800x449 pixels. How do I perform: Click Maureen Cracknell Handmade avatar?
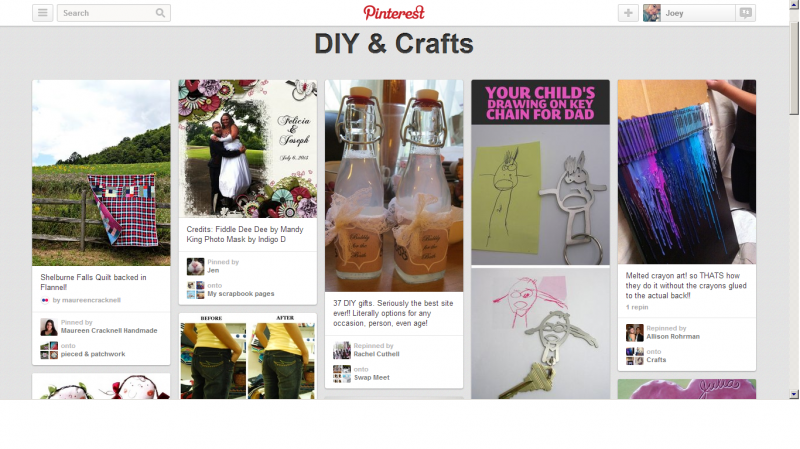pos(49,327)
